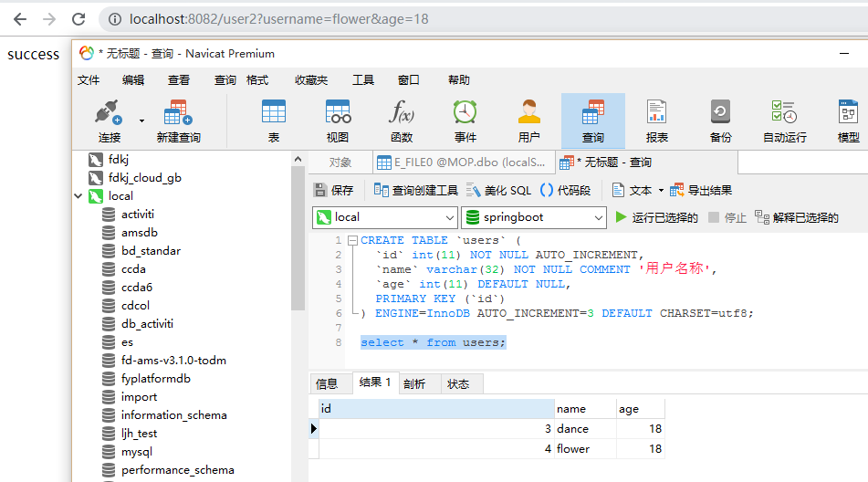868x482 pixels.
Task: Open the New Query (新建查询) tool
Action: [178, 121]
